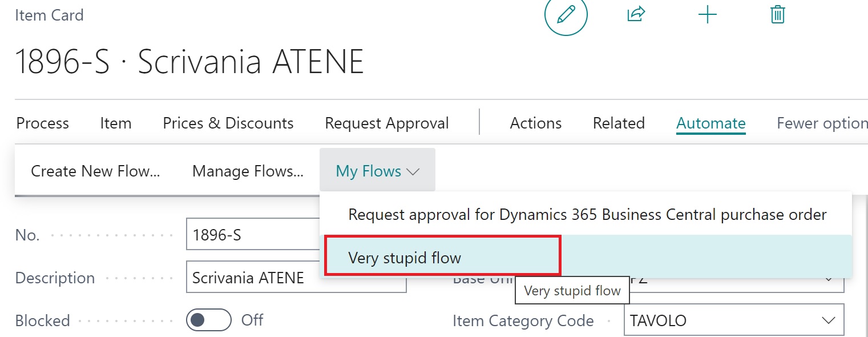Viewport: 868px width, 337px height.
Task: Open the Item Category Code dropdown
Action: (828, 320)
